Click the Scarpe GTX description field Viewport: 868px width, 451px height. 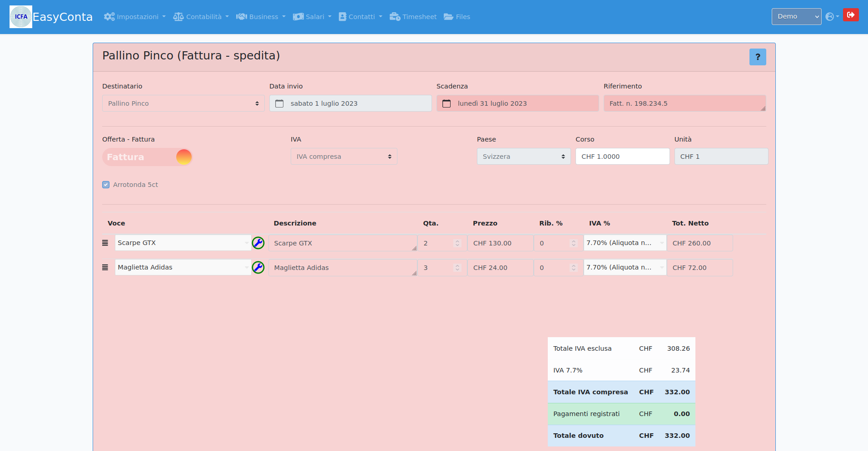click(343, 243)
